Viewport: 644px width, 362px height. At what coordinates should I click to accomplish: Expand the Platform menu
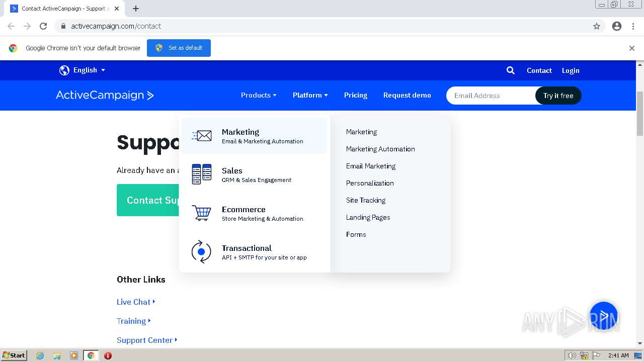pos(310,95)
